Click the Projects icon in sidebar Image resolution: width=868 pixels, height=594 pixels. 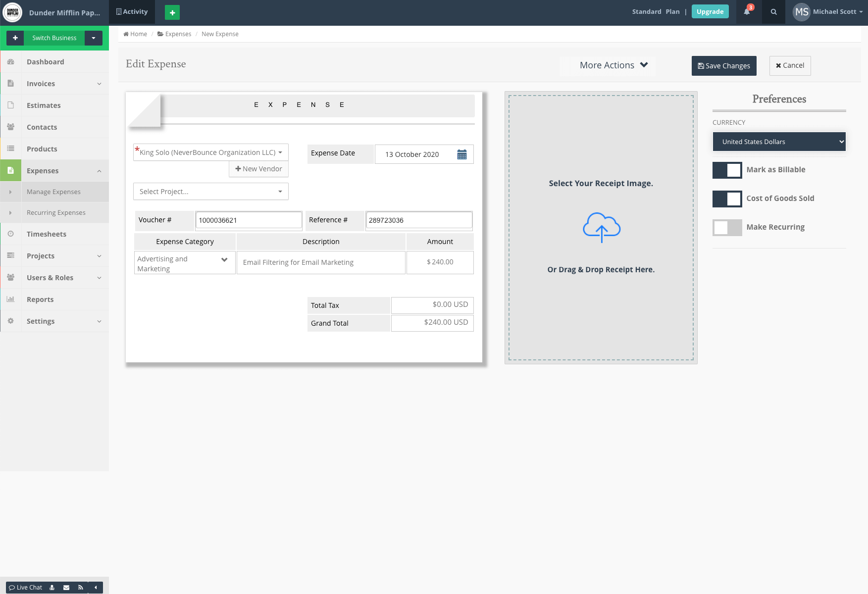[x=11, y=256]
